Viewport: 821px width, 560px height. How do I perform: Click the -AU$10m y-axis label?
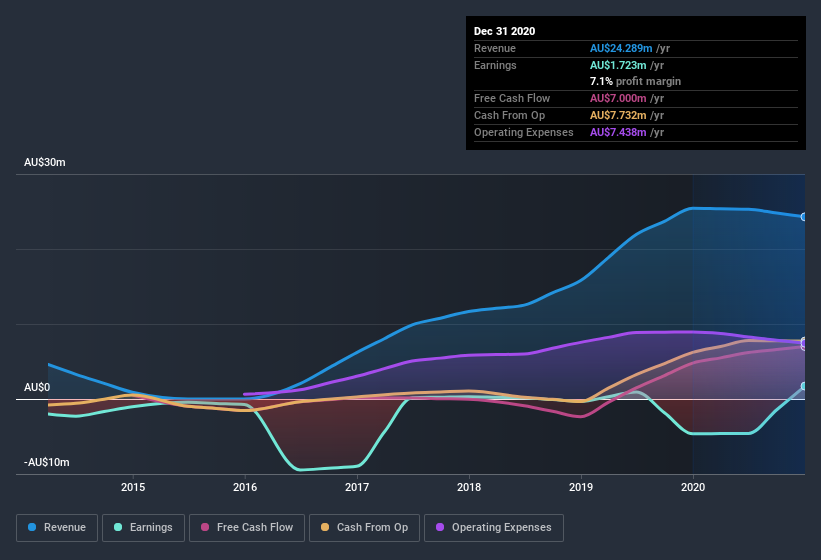(47, 462)
